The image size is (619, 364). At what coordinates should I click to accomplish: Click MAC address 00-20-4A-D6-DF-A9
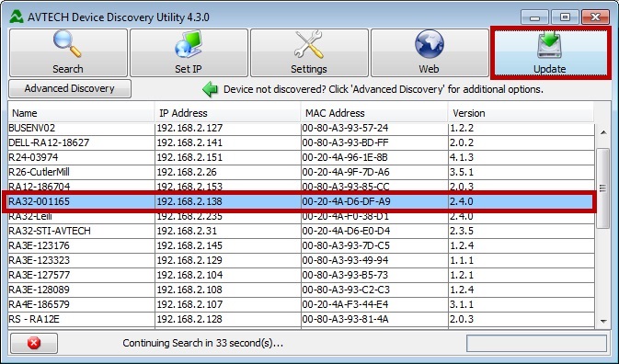(346, 201)
